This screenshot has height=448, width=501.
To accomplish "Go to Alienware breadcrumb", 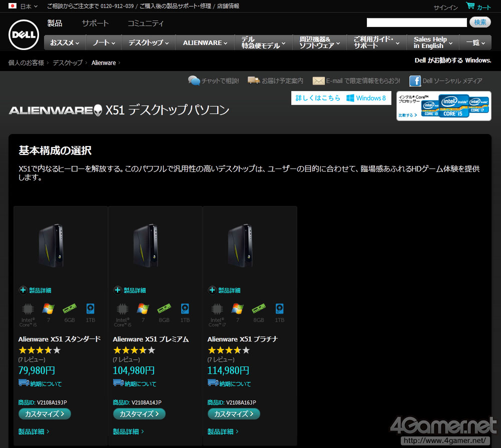I will coord(104,63).
